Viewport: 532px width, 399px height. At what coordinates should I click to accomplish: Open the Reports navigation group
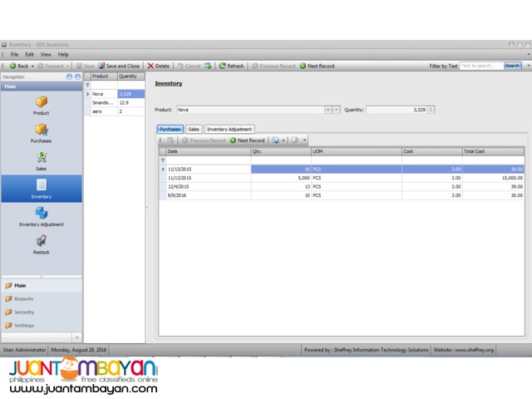click(42, 299)
